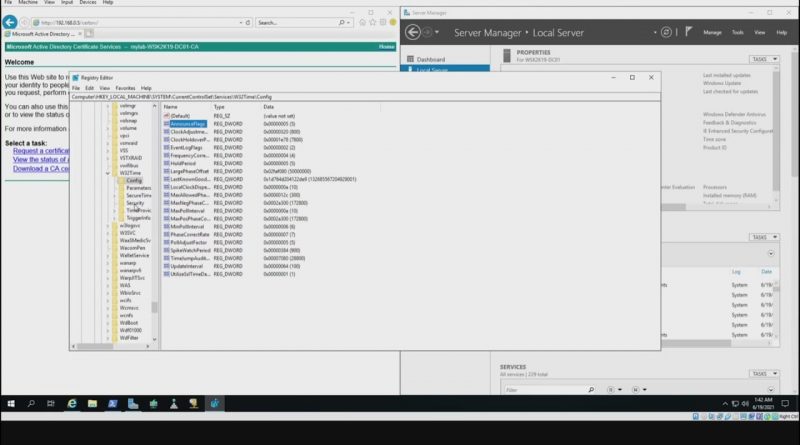Image resolution: width=800 pixels, height=445 pixels.
Task: Select the MaxPollInterval registry value
Action: point(187,211)
